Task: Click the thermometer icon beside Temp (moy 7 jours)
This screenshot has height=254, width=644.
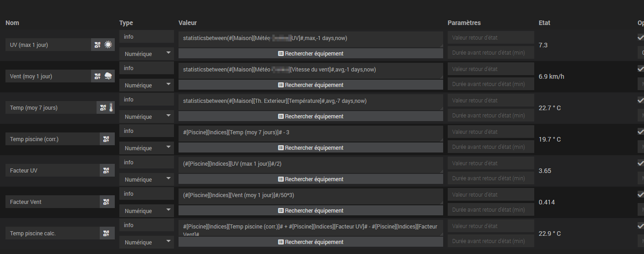Action: (111, 107)
